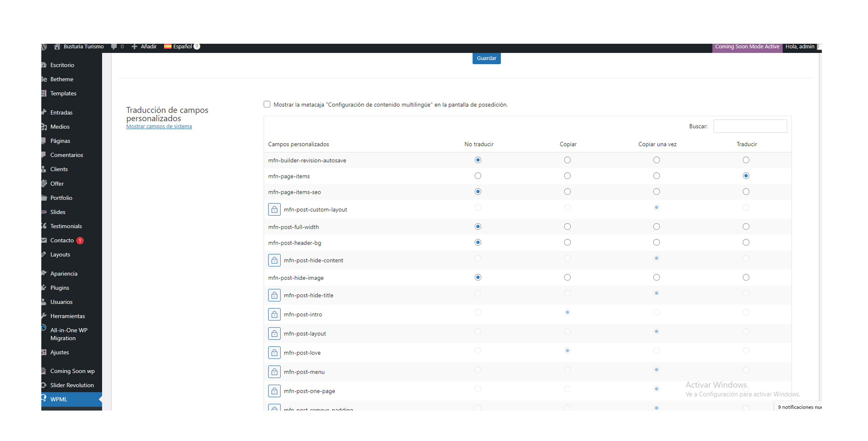868x441 pixels.
Task: Click the lock icon beside mfn-post-intro
Action: click(x=274, y=314)
